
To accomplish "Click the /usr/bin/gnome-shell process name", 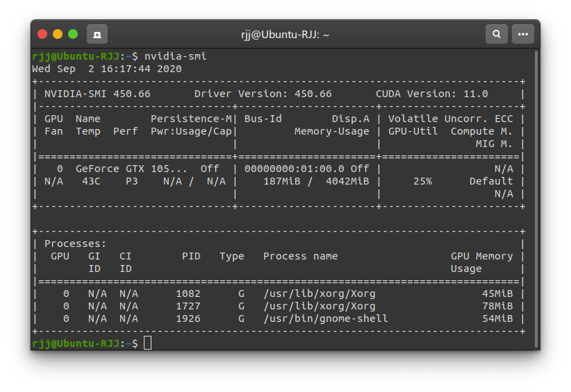I will [x=326, y=319].
